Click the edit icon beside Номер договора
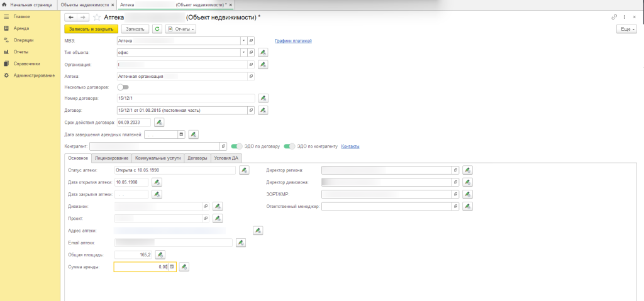 click(264, 98)
